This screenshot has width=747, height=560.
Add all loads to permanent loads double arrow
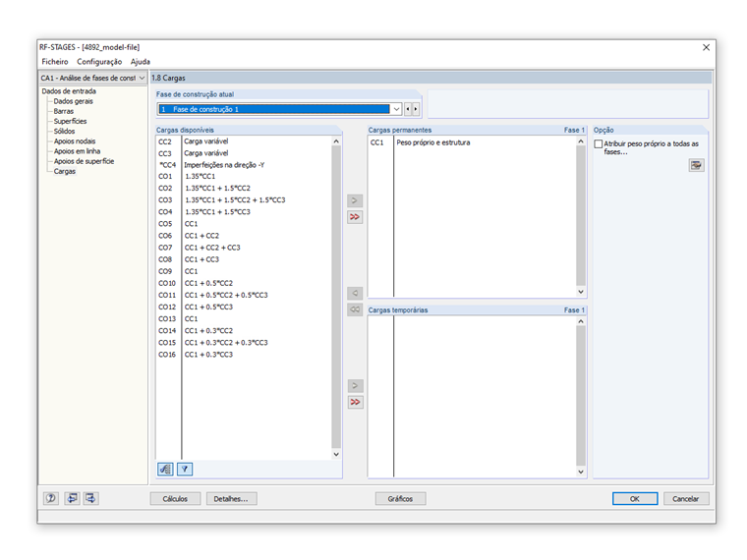click(355, 217)
